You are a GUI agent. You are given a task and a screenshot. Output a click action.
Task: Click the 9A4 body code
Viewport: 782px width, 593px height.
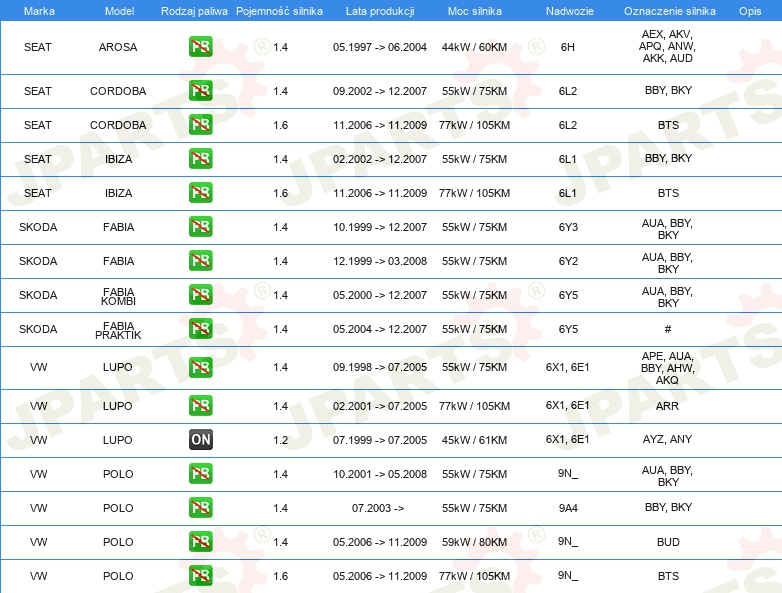568,508
